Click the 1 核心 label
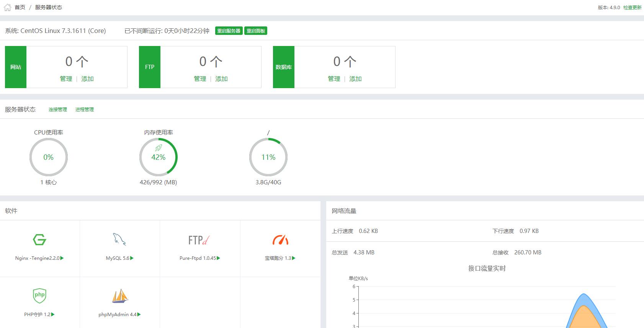 (49, 182)
